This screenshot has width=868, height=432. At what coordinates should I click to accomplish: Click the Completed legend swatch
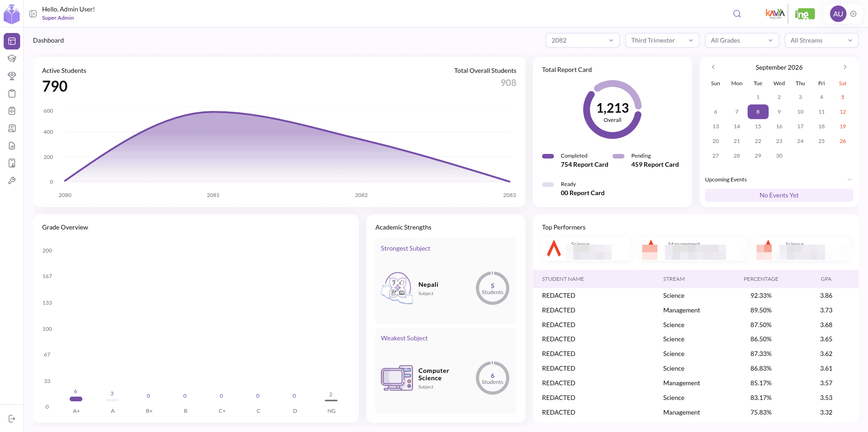tap(548, 156)
